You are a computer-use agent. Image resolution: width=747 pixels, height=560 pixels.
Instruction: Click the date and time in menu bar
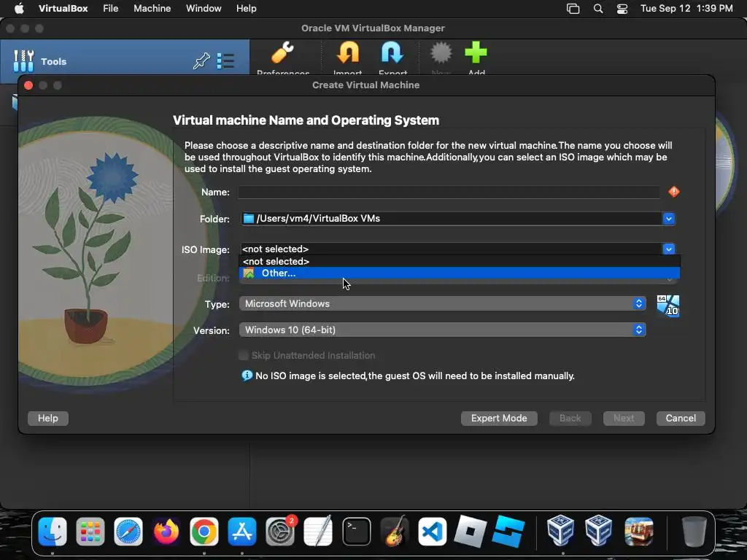coord(686,9)
